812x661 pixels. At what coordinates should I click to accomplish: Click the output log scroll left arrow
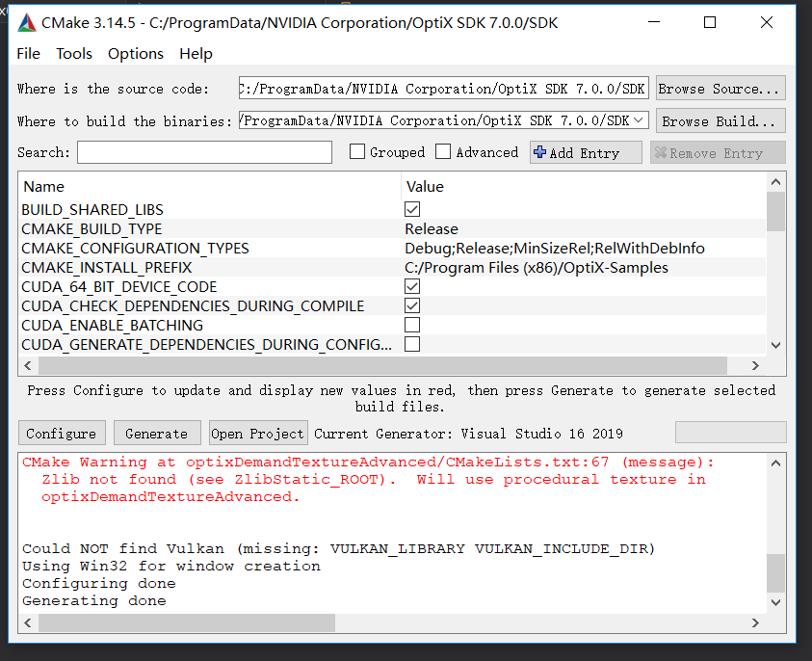pos(28,622)
